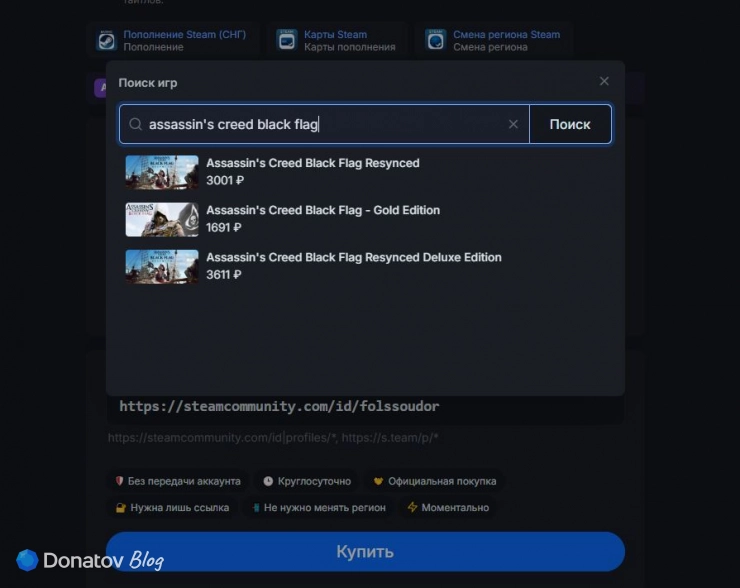
Task: Click the Моментально badge
Action: pos(448,507)
